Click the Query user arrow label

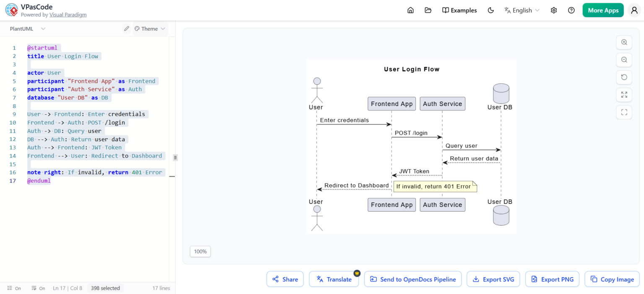pyautogui.click(x=461, y=146)
